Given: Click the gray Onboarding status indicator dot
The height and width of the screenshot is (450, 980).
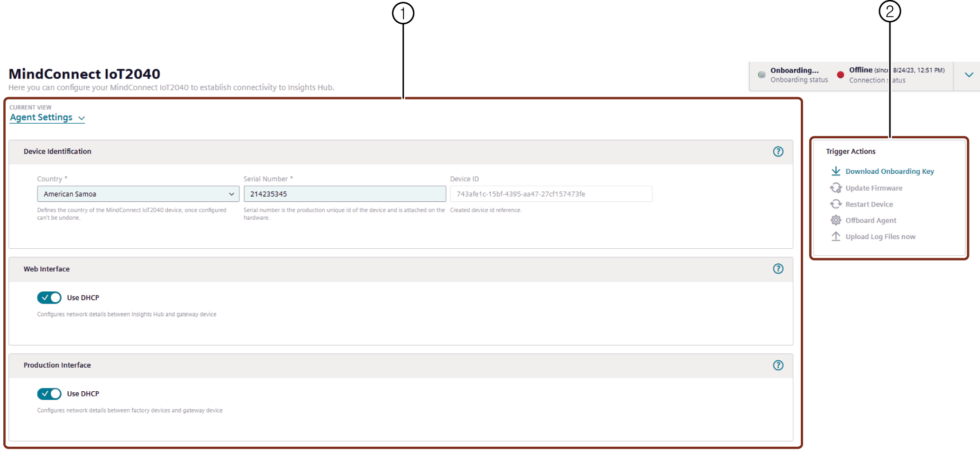Looking at the screenshot, I should tap(762, 75).
